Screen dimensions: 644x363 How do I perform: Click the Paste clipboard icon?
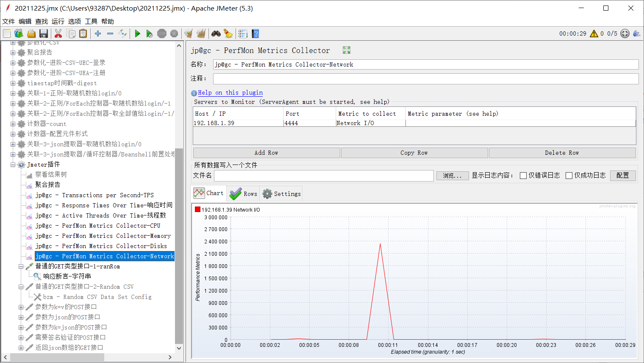tap(83, 34)
